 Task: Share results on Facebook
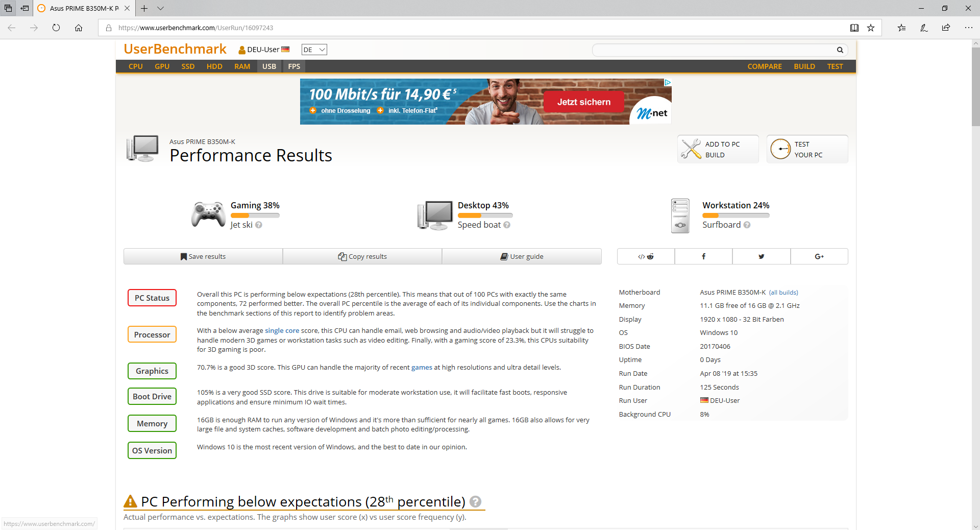[703, 256]
